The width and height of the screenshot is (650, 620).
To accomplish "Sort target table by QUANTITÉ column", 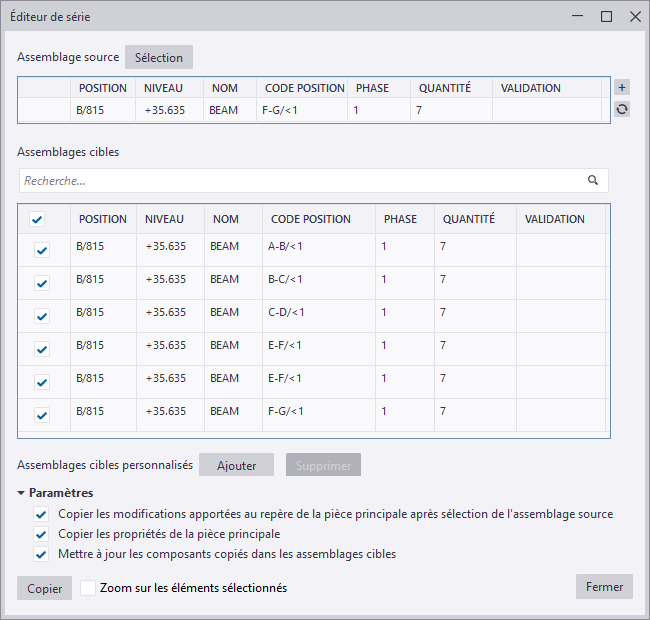I will (x=469, y=219).
